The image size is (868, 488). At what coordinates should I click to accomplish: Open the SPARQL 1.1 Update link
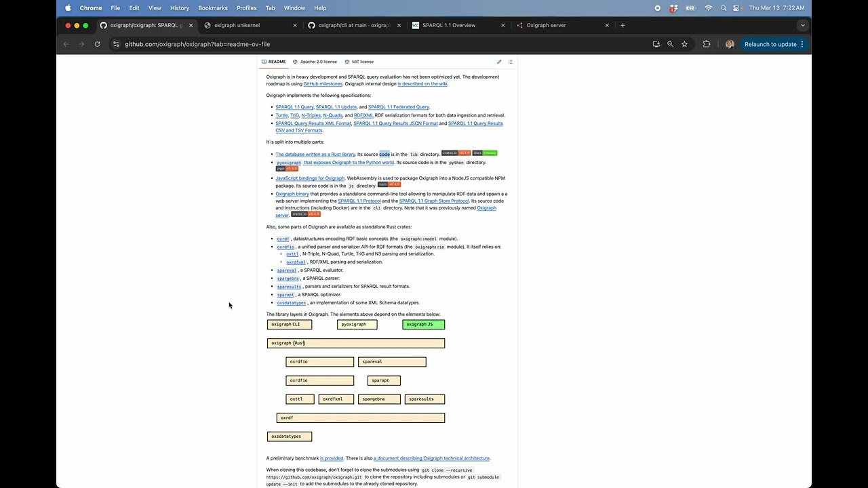336,107
